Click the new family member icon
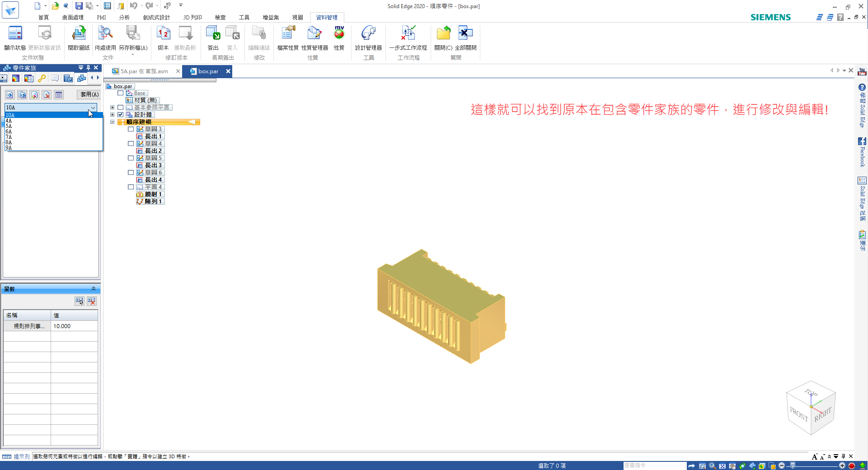Screen dimensions: 868x470 tap(10, 94)
